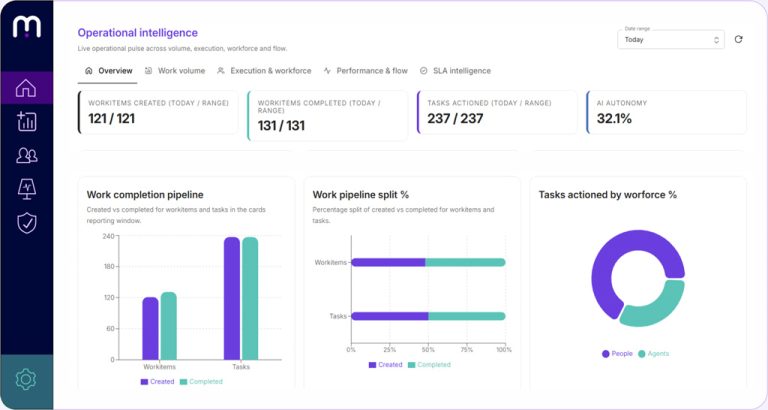The height and width of the screenshot is (410, 768).
Task: Toggle the Created legend in Work pipeline split
Action: [x=385, y=364]
